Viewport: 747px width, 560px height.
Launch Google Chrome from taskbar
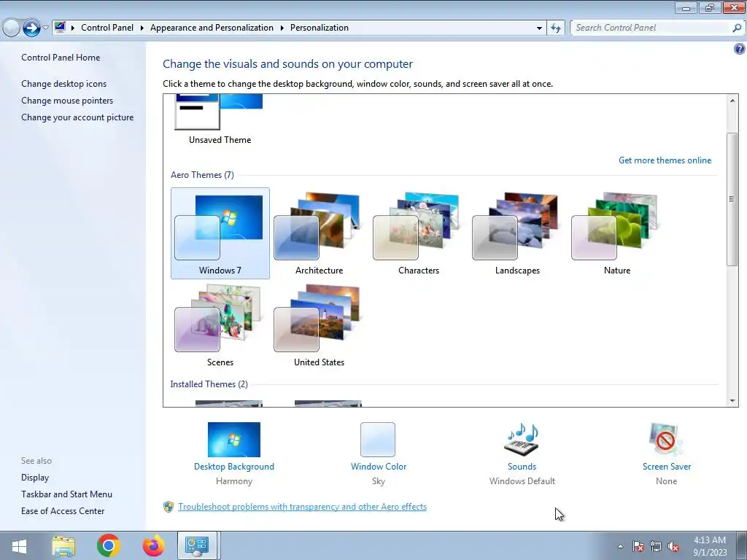pos(108,545)
